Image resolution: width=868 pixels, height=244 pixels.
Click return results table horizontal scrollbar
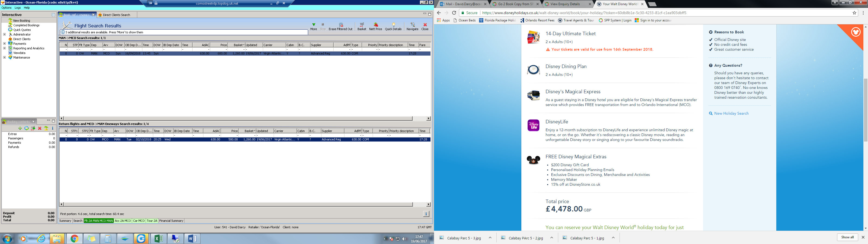[x=238, y=204]
